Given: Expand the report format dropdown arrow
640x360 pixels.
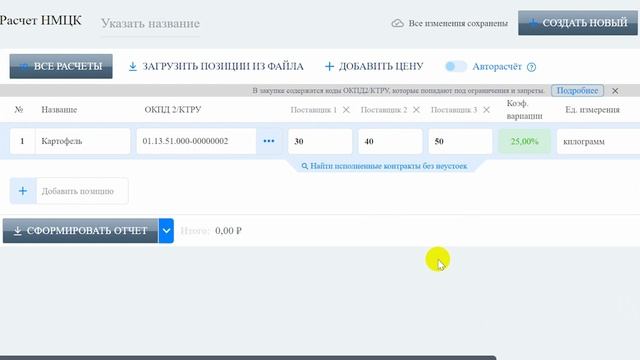Looking at the screenshot, I should [166, 231].
